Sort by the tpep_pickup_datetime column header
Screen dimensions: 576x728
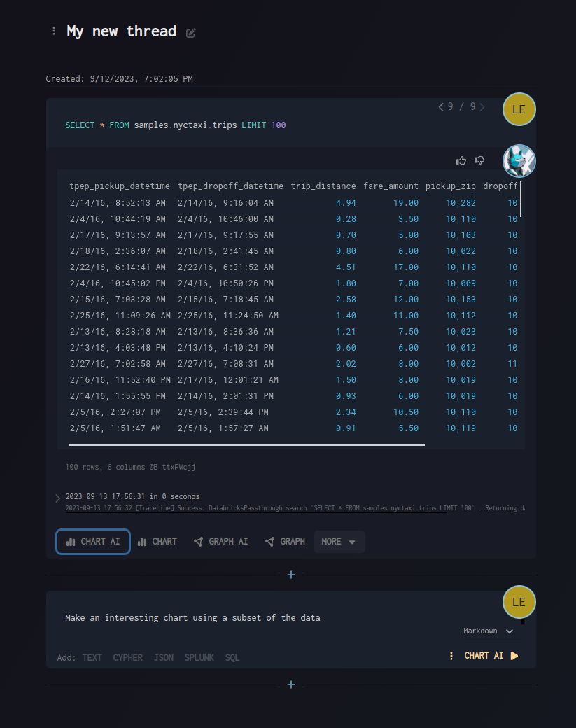pos(120,186)
